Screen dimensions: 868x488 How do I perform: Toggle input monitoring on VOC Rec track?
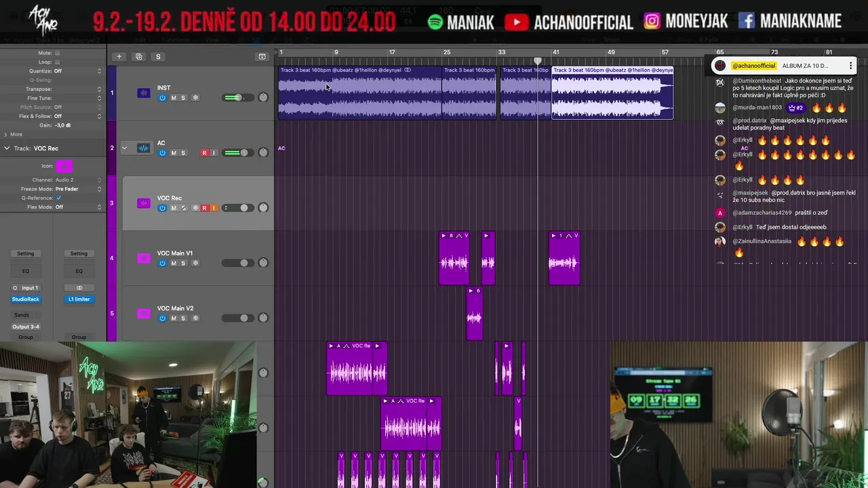[214, 208]
